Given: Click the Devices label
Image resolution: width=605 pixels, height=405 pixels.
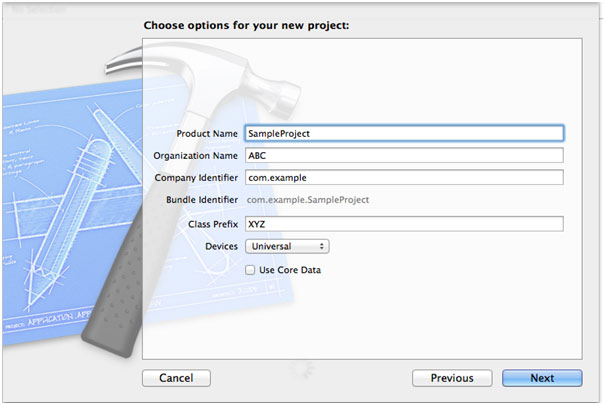Looking at the screenshot, I should coord(221,246).
